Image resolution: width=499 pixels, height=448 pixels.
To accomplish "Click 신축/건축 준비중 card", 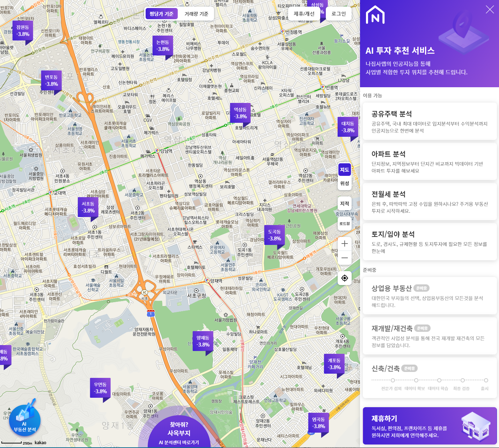I will [430, 378].
